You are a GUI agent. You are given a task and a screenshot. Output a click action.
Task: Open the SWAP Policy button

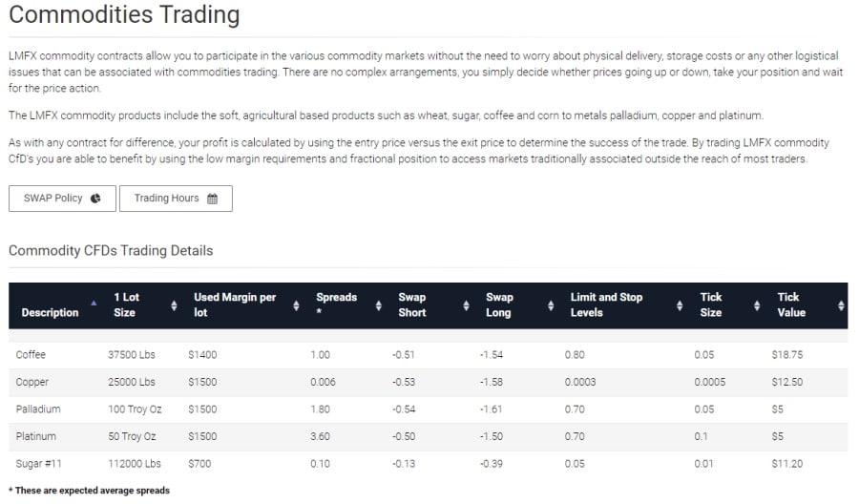click(x=62, y=199)
